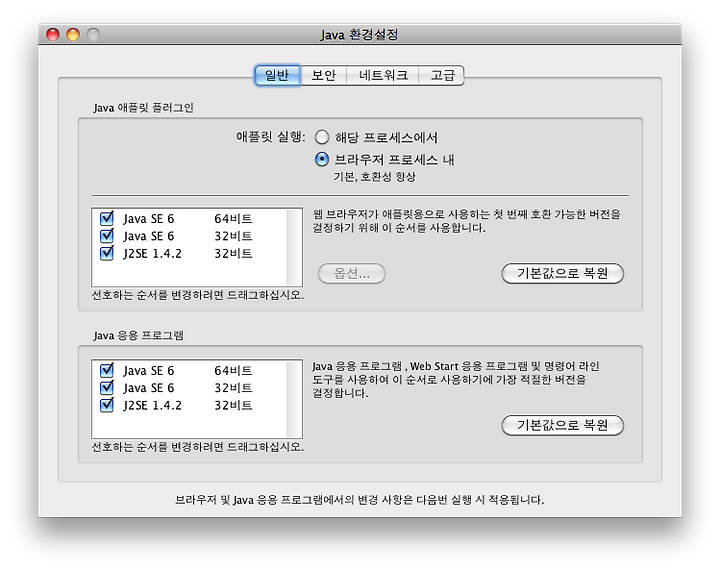This screenshot has height=570, width=720.
Task: Uncheck Java SE 6 32비트 in applet plugin list
Action: coord(107,236)
